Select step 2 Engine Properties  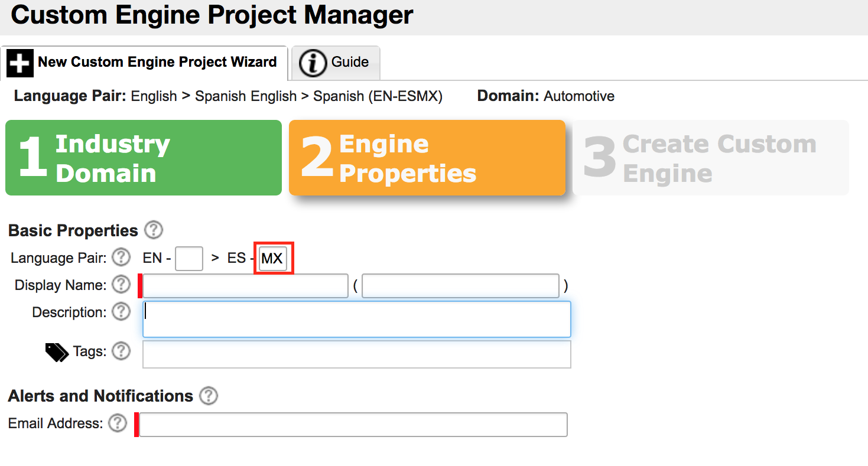coord(427,158)
